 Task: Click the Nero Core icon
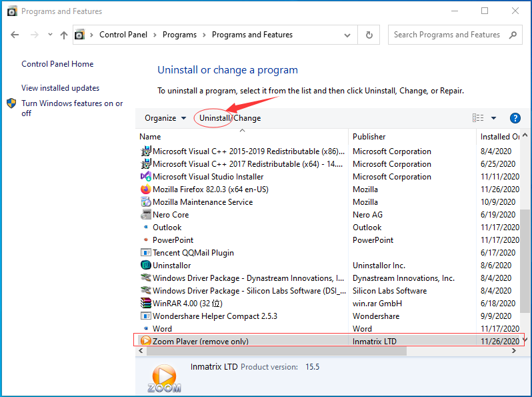[x=146, y=214]
